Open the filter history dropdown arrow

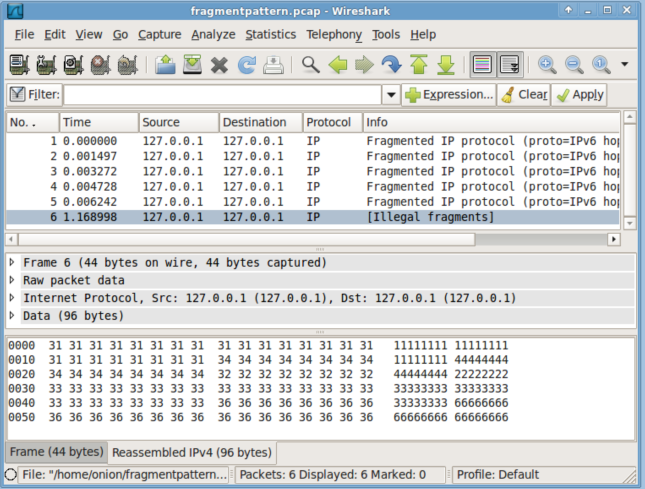tap(391, 95)
